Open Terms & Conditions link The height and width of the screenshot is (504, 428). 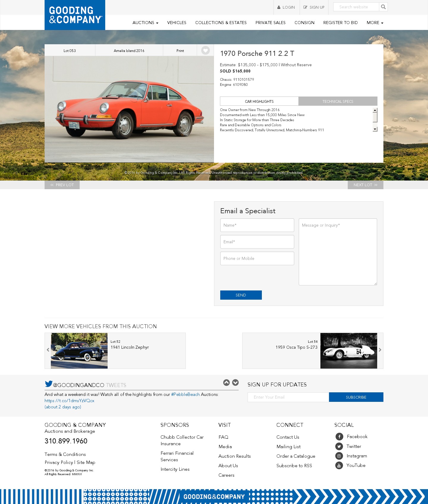click(x=65, y=454)
